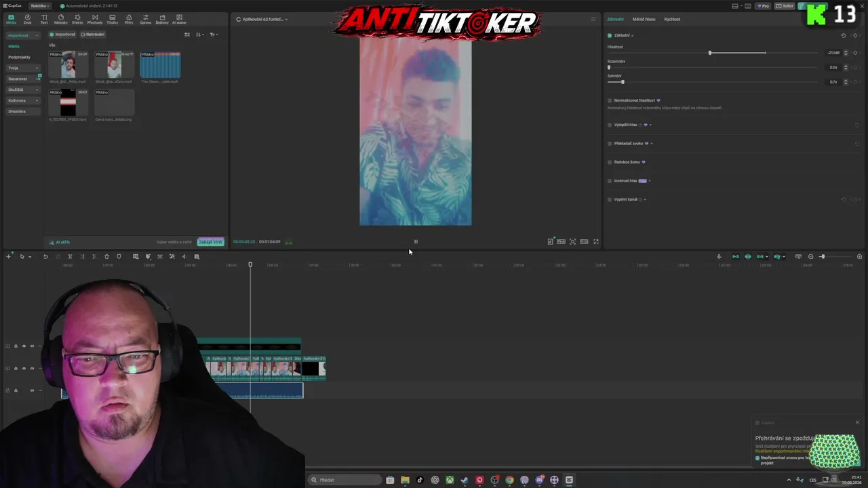Enable Izolovat hlas checkbox
The image size is (868, 488).
click(x=610, y=181)
